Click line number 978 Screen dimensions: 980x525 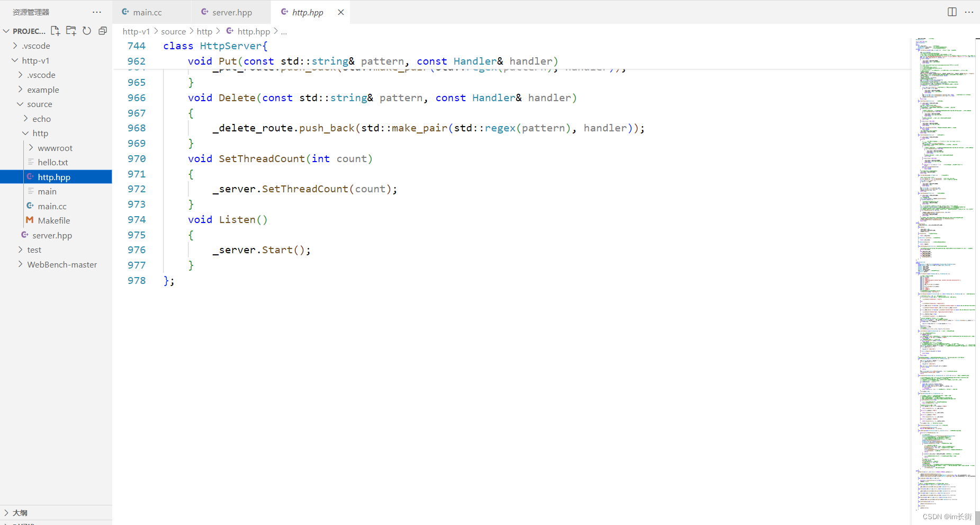pos(137,281)
